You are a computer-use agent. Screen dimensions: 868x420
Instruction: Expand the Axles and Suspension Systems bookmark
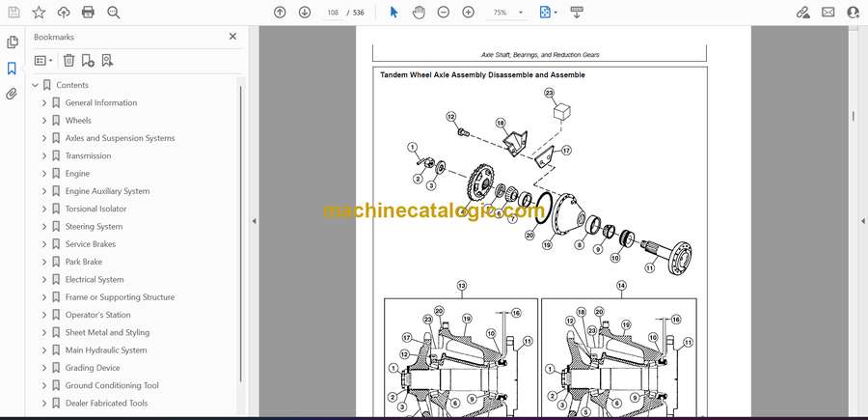(x=44, y=138)
